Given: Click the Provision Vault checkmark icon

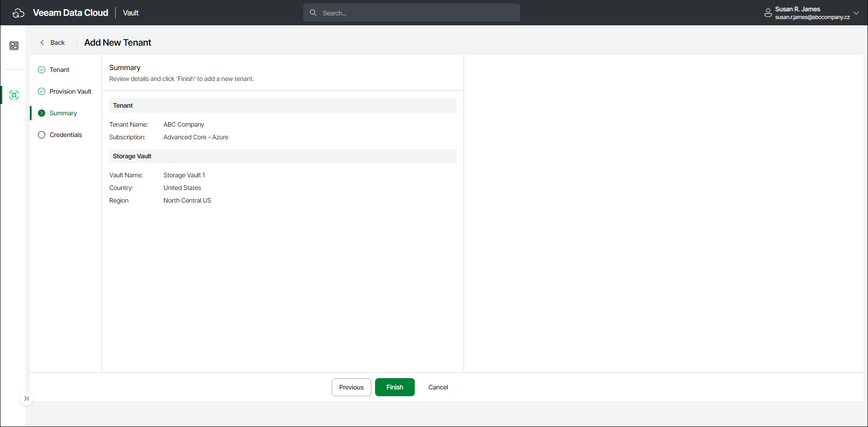Looking at the screenshot, I should pos(42,91).
